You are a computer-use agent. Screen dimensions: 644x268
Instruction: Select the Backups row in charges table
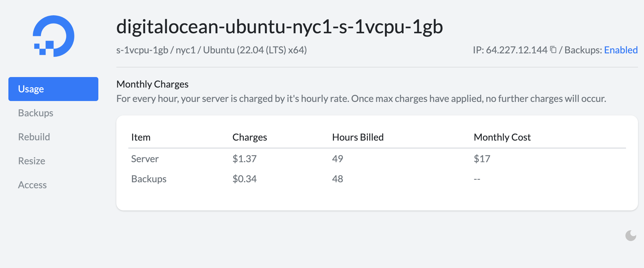click(x=377, y=179)
